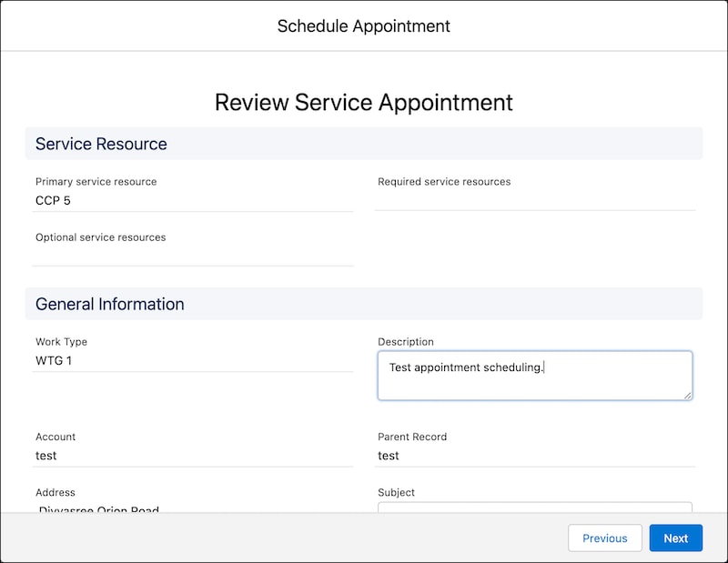Click the 'Review Service Appointment' heading
Viewport: 728px width, 563px height.
[363, 102]
